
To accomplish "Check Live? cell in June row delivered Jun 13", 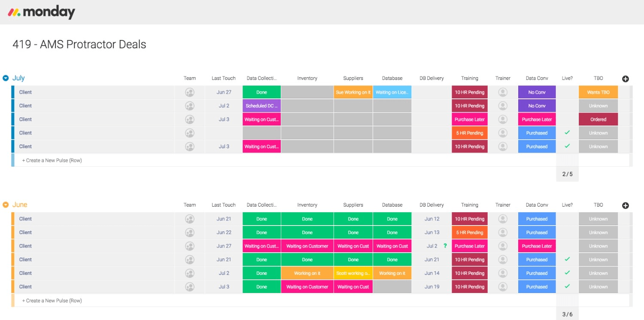I will point(567,232).
